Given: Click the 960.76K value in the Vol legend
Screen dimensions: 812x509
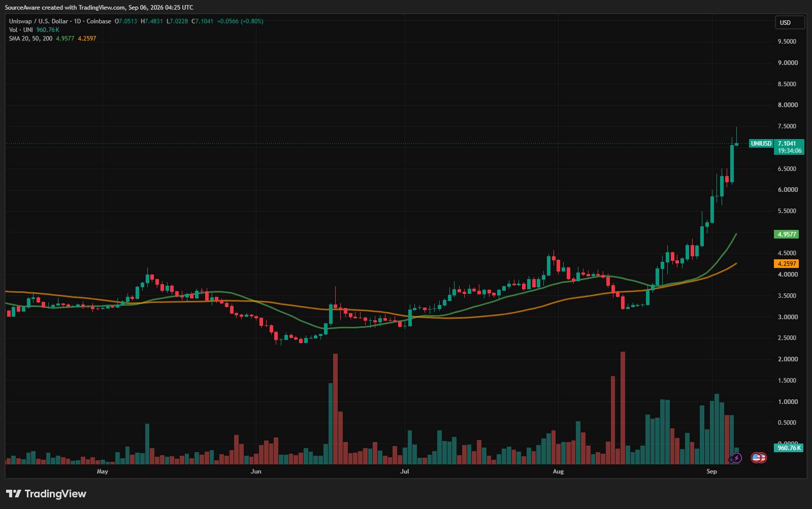Looking at the screenshot, I should pyautogui.click(x=48, y=30).
